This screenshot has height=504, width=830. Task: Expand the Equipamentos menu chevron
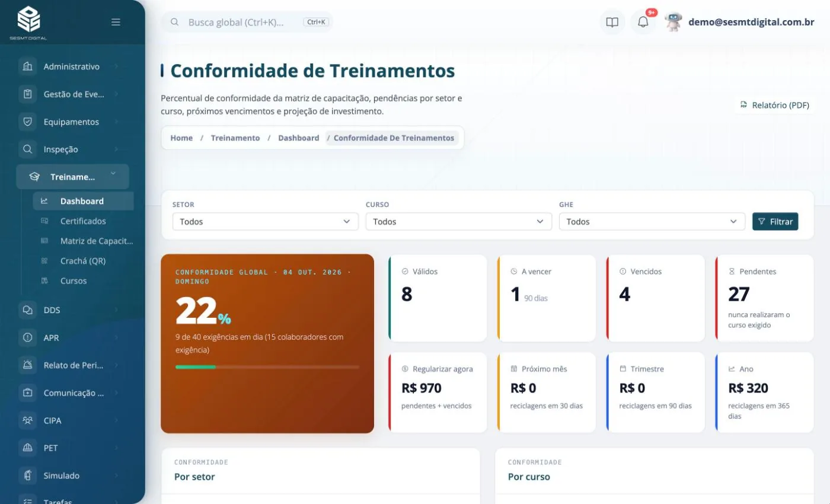pos(116,122)
